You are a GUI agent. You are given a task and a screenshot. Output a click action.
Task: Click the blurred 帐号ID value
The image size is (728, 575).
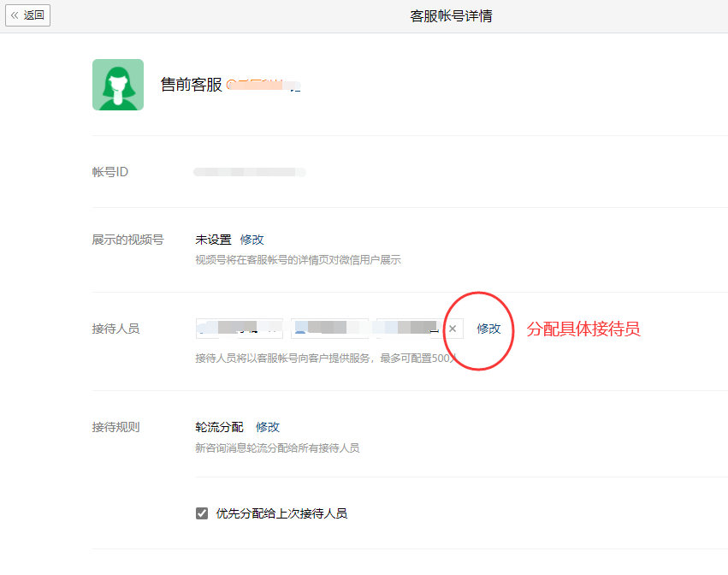(x=249, y=172)
